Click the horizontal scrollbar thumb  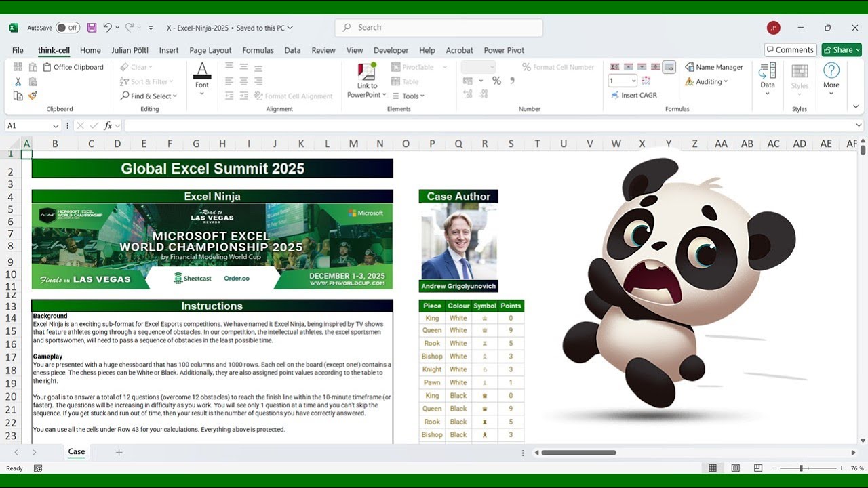[578, 452]
